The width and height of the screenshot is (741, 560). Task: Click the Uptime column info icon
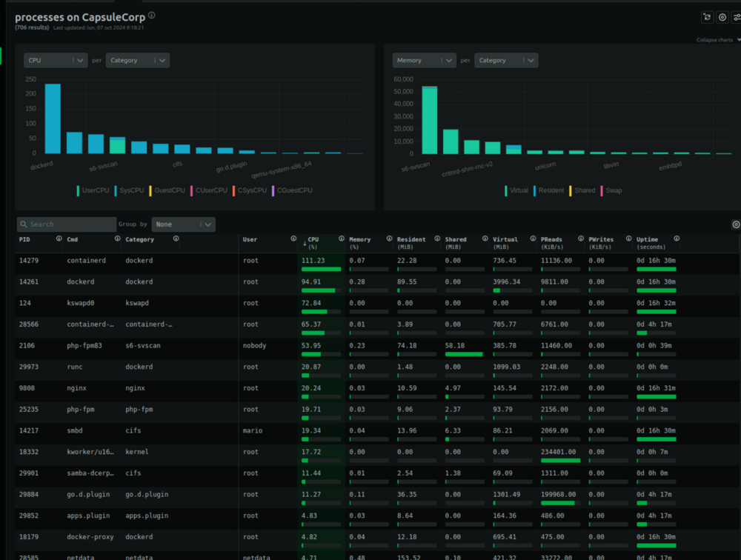677,239
